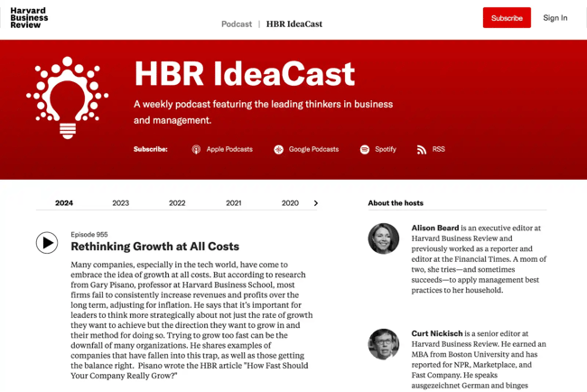Click Alison Beard's host photo

pyautogui.click(x=383, y=238)
